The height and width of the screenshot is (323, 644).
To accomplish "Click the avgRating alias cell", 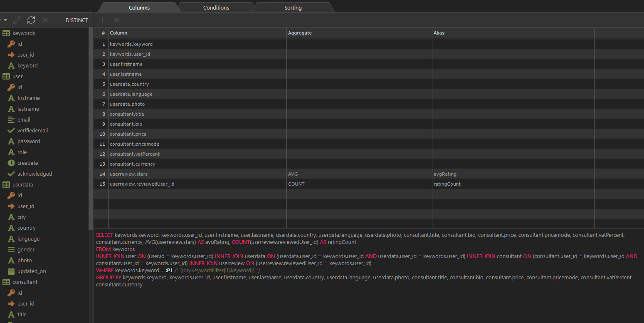I will [513, 174].
